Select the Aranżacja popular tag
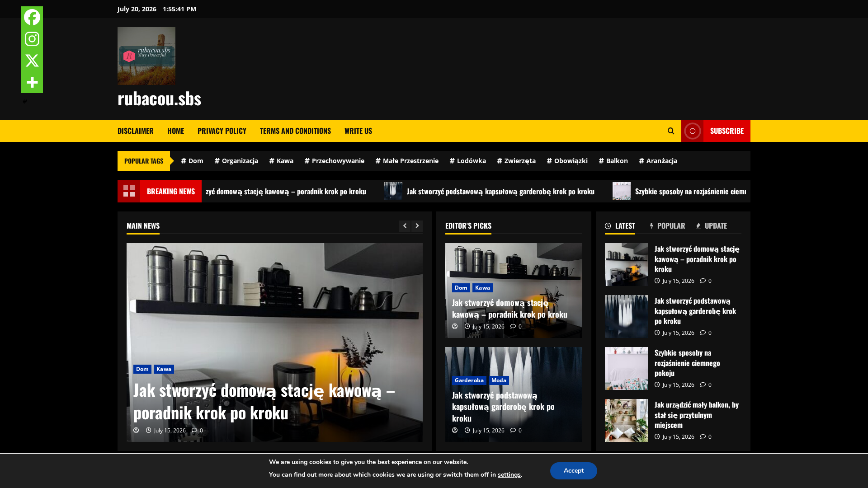The height and width of the screenshot is (488, 868). [658, 161]
